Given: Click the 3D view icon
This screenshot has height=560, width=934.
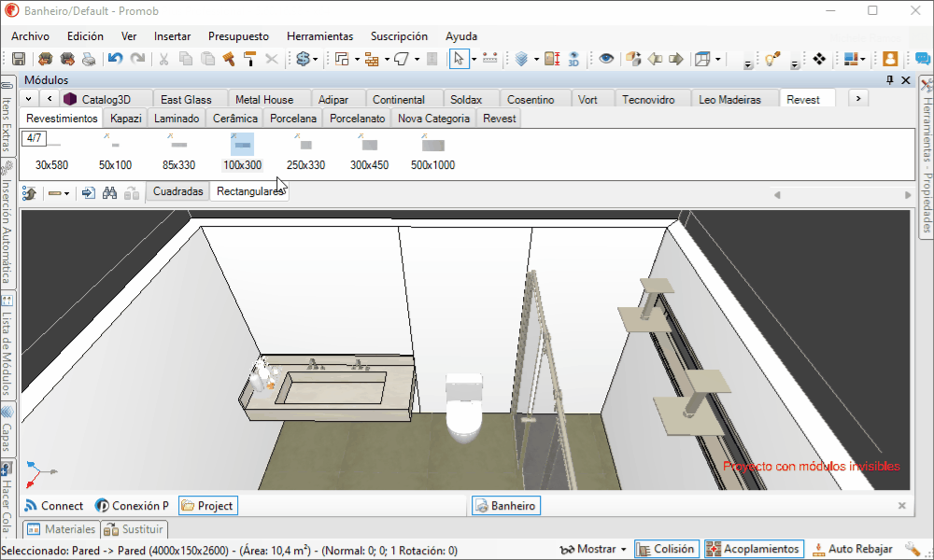Looking at the screenshot, I should coord(573,59).
